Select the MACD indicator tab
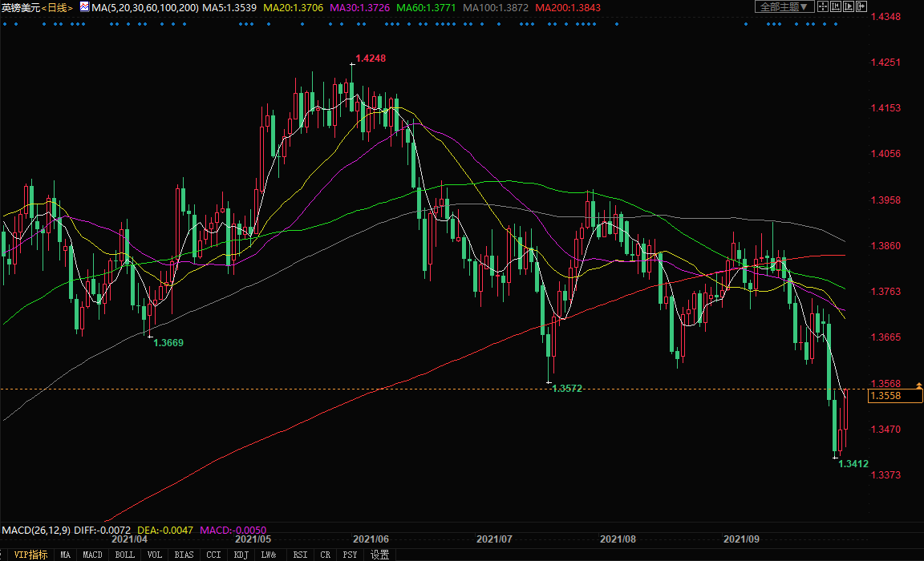Image resolution: width=924 pixels, height=561 pixels. 93,555
